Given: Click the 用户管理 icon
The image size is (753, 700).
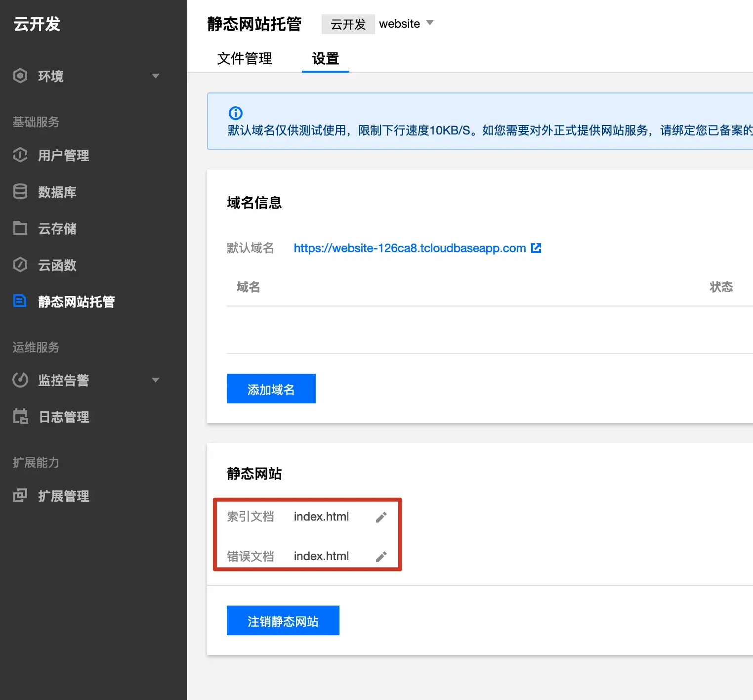Looking at the screenshot, I should (x=20, y=155).
